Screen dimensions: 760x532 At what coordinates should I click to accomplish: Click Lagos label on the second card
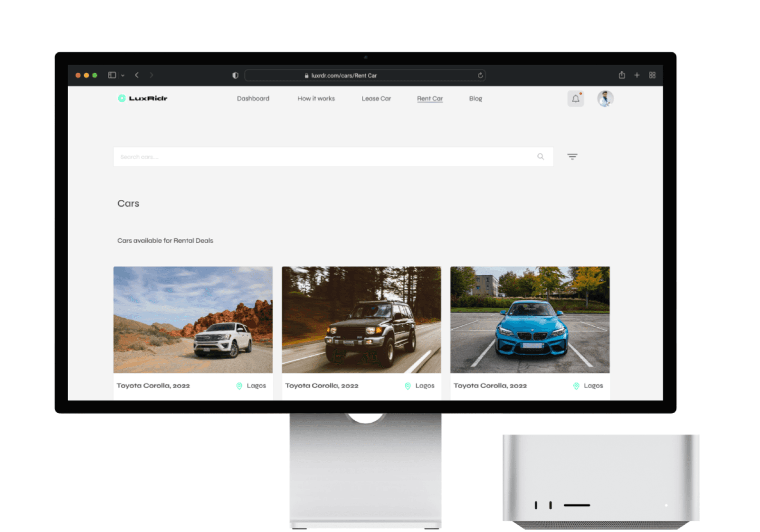click(x=425, y=386)
